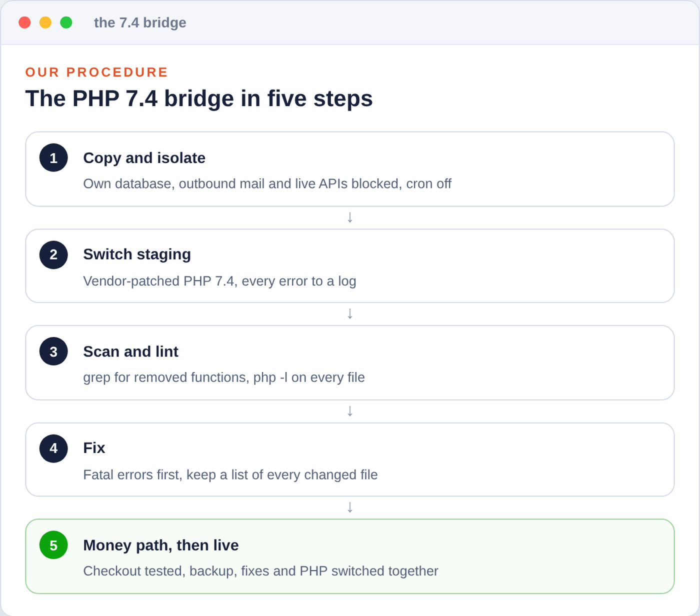Click the 'OUR PROCEDURE' label
This screenshot has width=700, height=616.
96,72
